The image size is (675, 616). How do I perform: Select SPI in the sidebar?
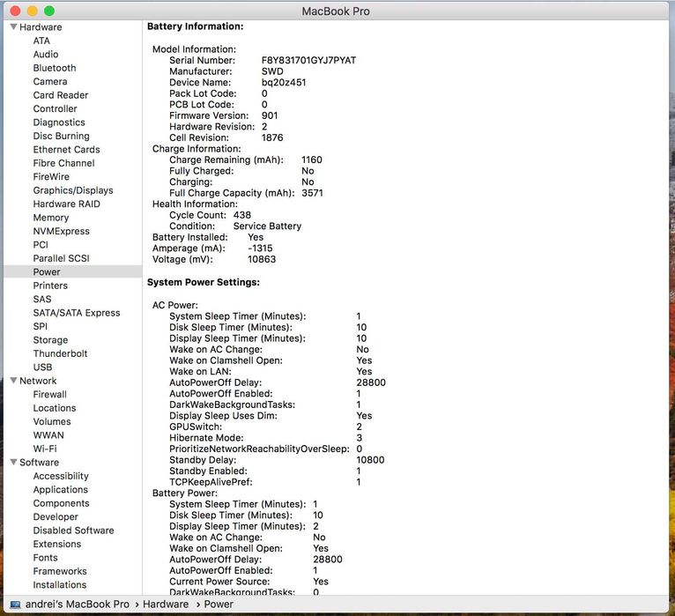(41, 326)
